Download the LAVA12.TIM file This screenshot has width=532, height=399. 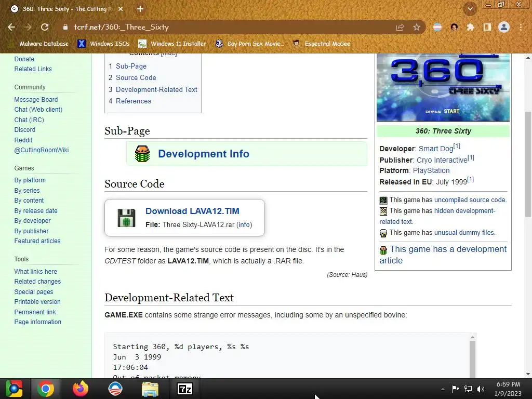coord(192,211)
